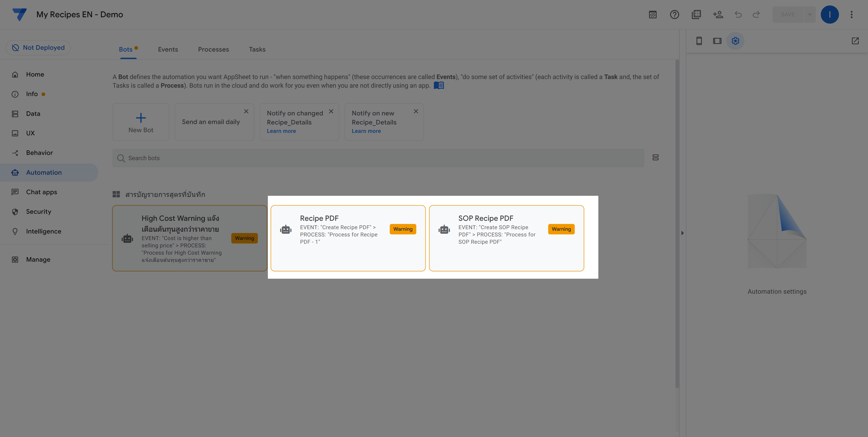
Task: Click the main panel vertical scrollbar
Action: tap(677, 224)
